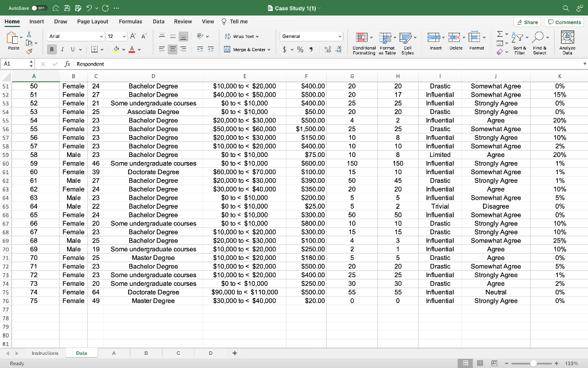
Task: Click the Share button
Action: click(x=526, y=21)
